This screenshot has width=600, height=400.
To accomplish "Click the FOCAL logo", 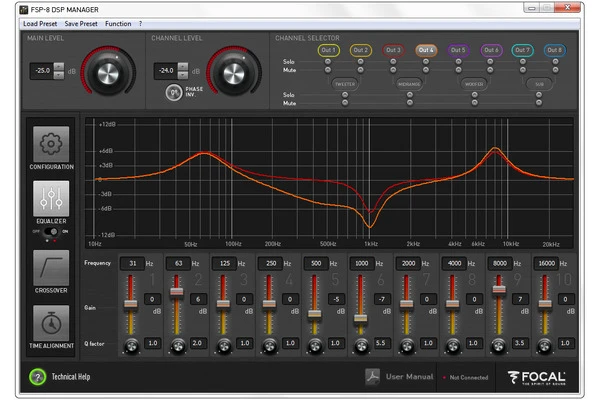I will (536, 377).
